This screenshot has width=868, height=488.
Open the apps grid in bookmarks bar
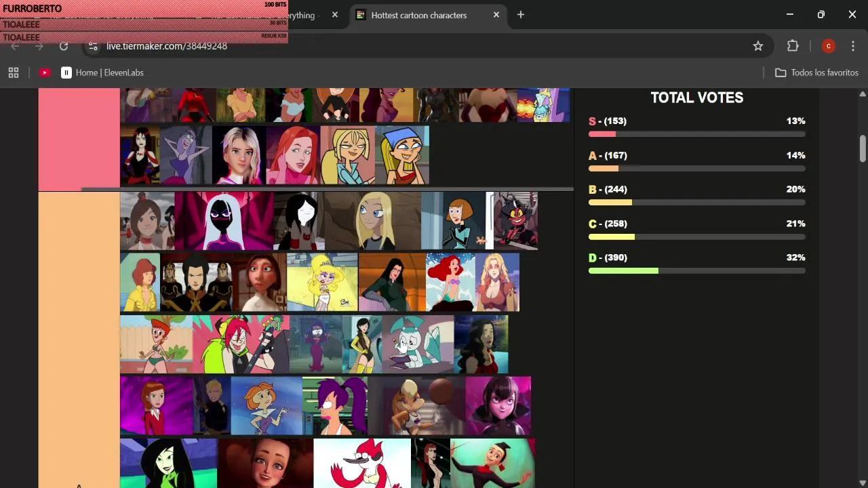(14, 73)
